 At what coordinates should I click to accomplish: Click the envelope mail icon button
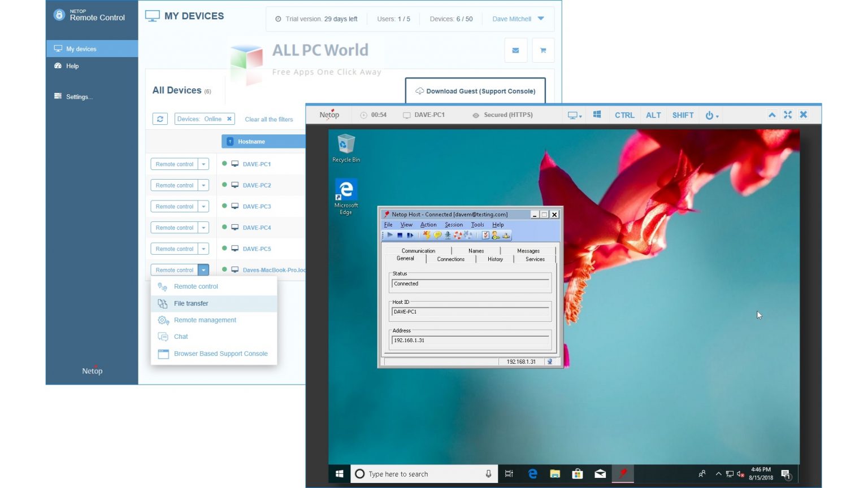[515, 50]
